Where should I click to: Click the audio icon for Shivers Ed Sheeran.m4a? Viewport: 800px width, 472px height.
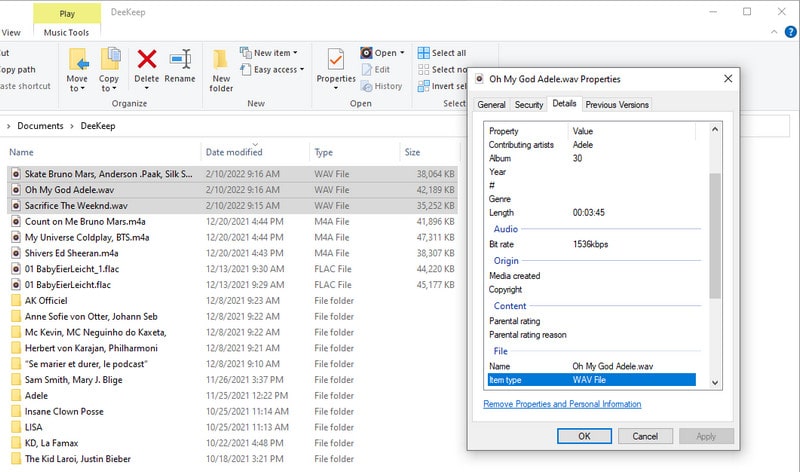tap(16, 253)
